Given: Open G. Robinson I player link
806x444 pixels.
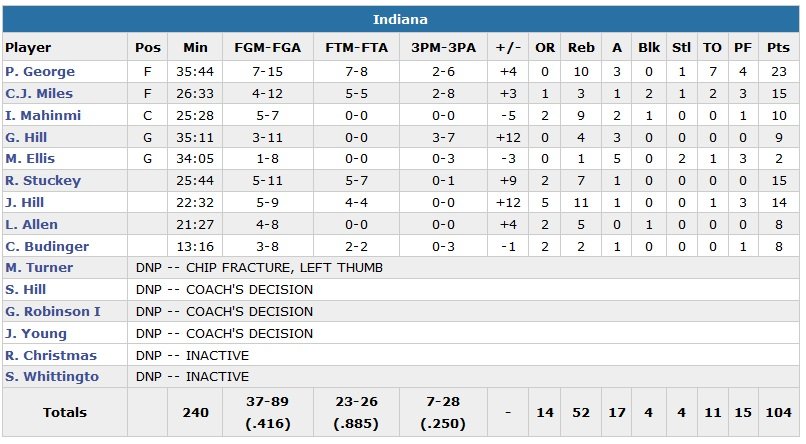Looking at the screenshot, I should tap(53, 312).
